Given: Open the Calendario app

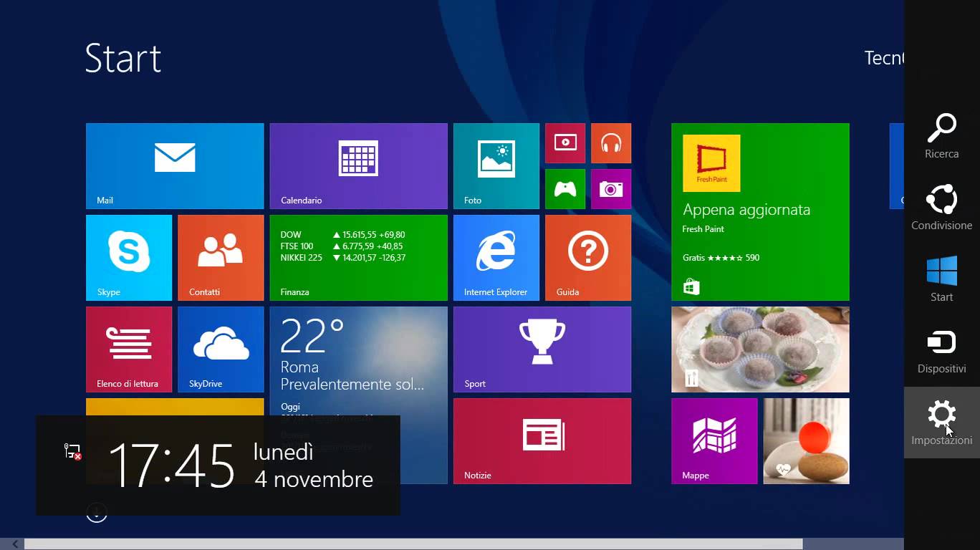Looking at the screenshot, I should click(x=358, y=165).
